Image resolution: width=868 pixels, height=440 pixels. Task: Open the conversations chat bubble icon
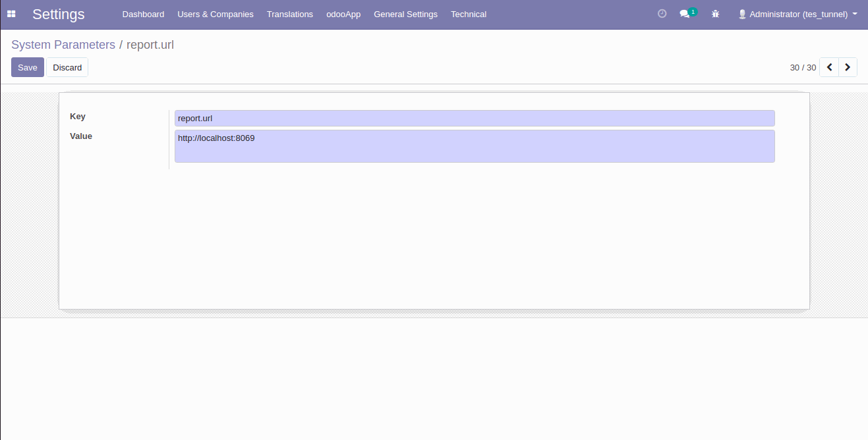point(685,14)
